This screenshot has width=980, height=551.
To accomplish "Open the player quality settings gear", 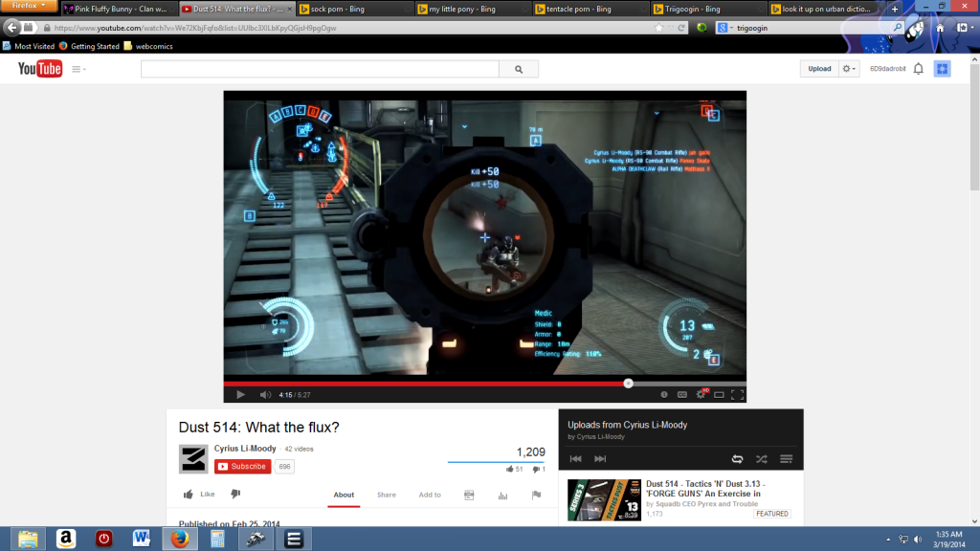I will (x=701, y=394).
